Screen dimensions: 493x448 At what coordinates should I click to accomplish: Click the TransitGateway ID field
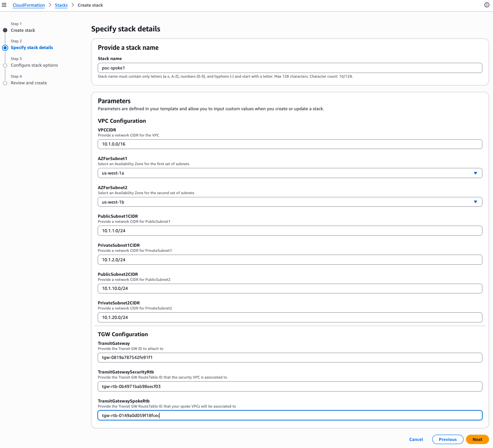point(290,357)
